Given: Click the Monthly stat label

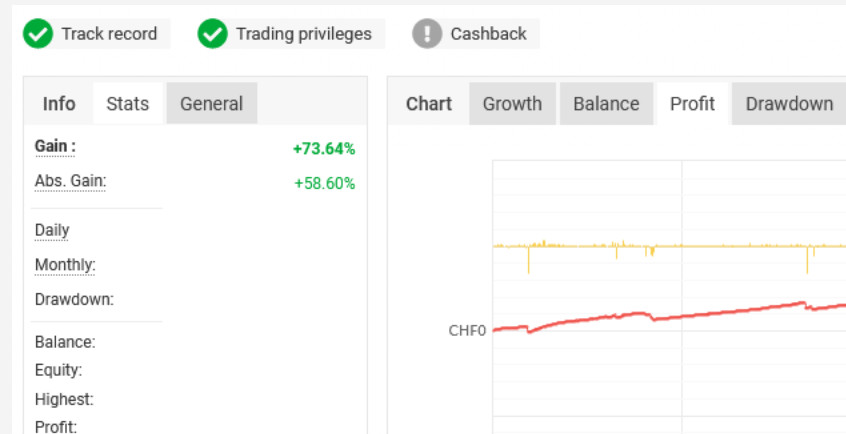Looking at the screenshot, I should (x=65, y=265).
